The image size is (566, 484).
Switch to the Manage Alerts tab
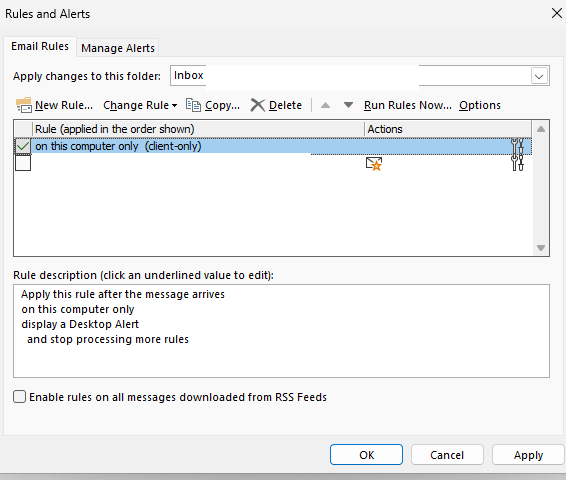click(118, 48)
